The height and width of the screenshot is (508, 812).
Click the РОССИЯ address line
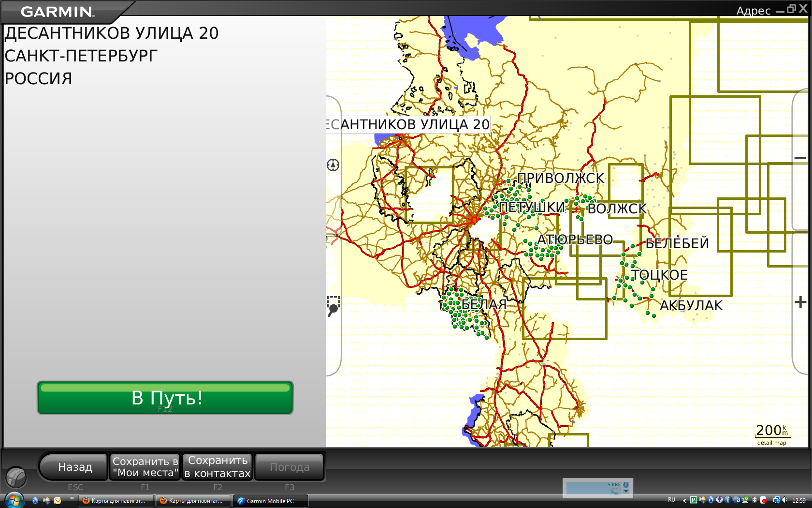click(39, 78)
